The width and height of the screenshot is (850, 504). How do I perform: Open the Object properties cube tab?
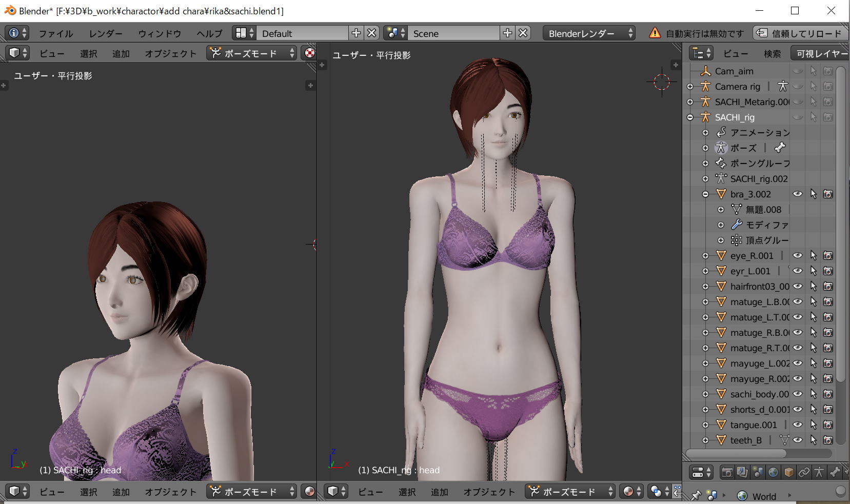click(x=788, y=472)
